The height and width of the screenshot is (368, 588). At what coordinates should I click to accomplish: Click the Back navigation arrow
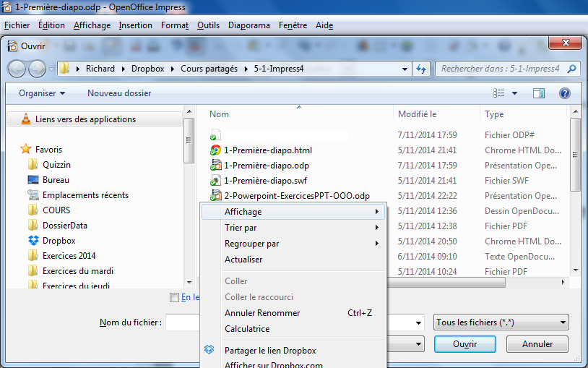click(x=17, y=69)
